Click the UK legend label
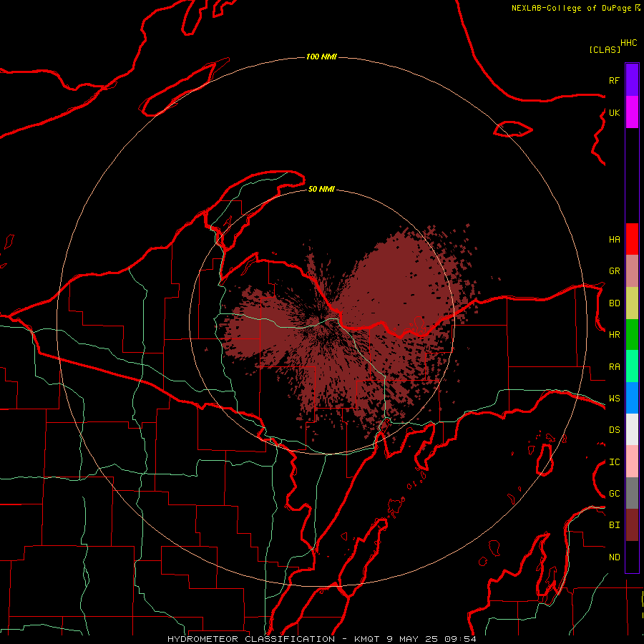The image size is (644, 644). coord(614,112)
